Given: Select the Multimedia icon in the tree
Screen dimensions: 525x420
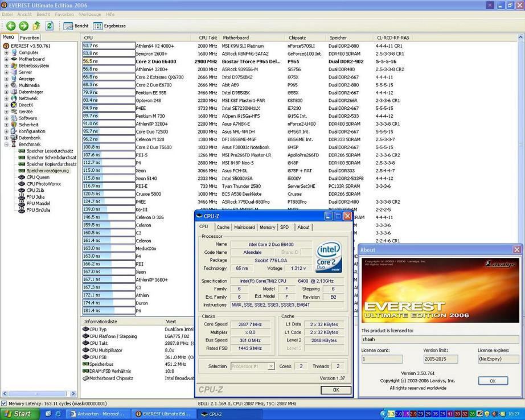Looking at the screenshot, I should tap(14, 85).
